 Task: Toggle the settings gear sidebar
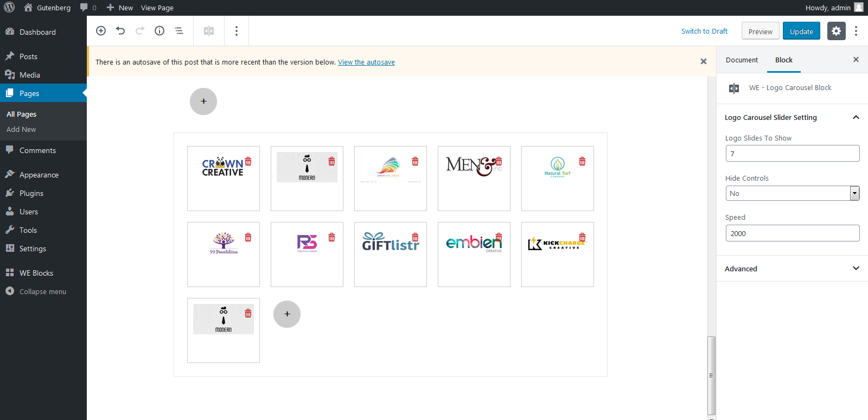[837, 31]
